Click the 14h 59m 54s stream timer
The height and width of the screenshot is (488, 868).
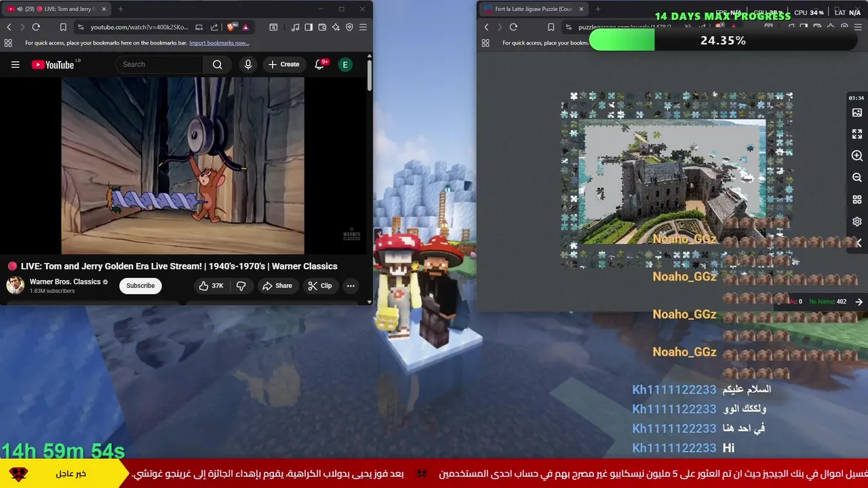[63, 451]
